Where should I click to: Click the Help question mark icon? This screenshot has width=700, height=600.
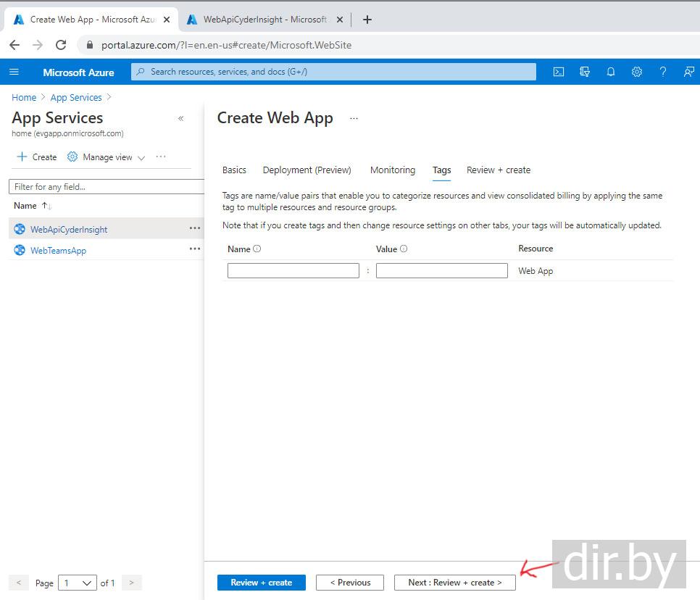662,72
